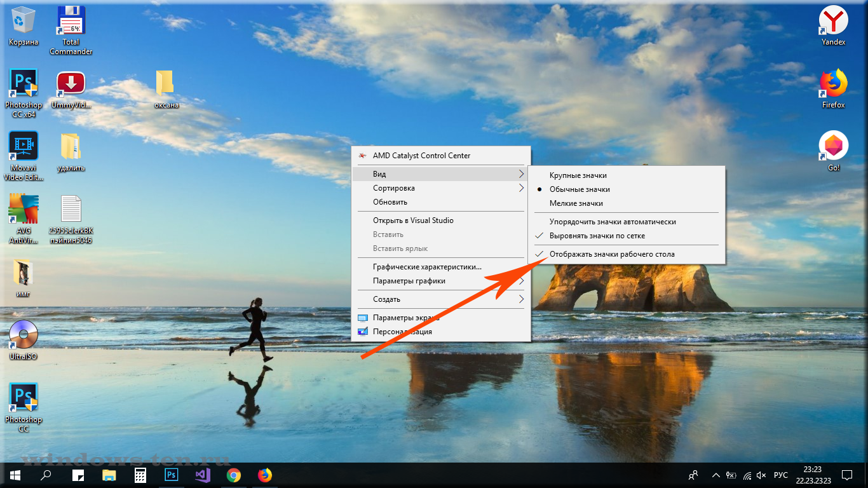This screenshot has height=488, width=868.
Task: Select the UltraISO desktop shortcut
Action: (x=24, y=341)
